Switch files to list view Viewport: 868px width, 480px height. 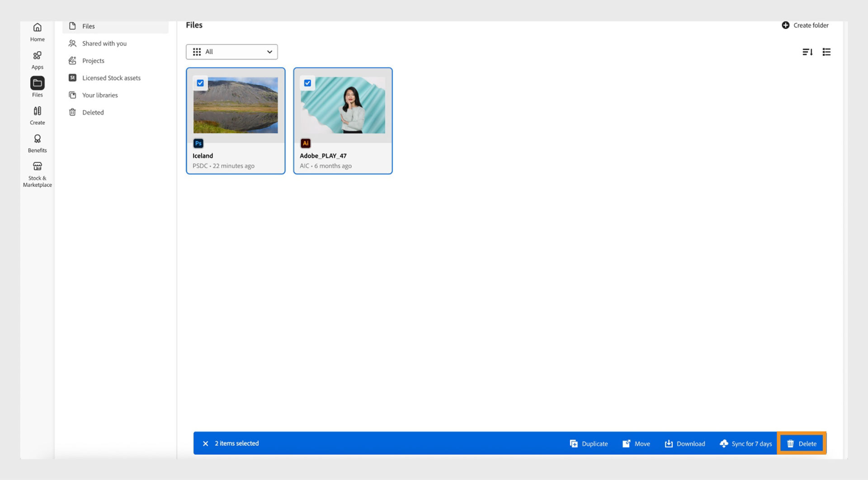point(826,52)
